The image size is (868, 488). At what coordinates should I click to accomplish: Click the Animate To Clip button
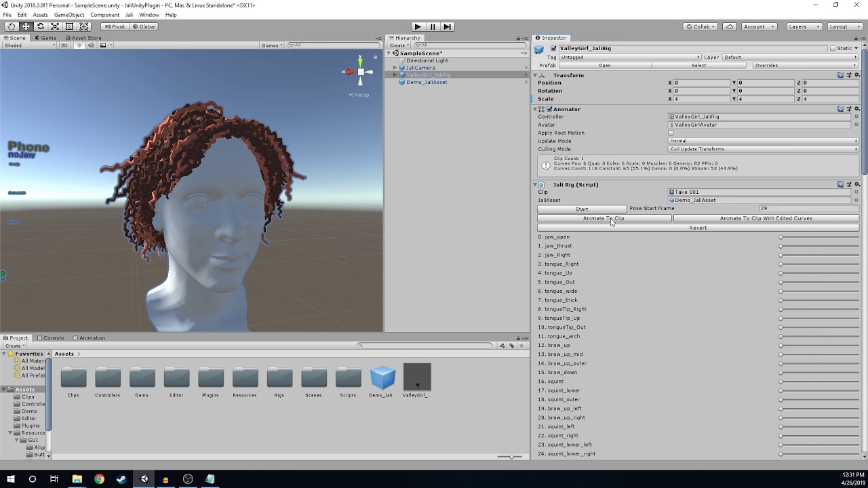tap(604, 218)
